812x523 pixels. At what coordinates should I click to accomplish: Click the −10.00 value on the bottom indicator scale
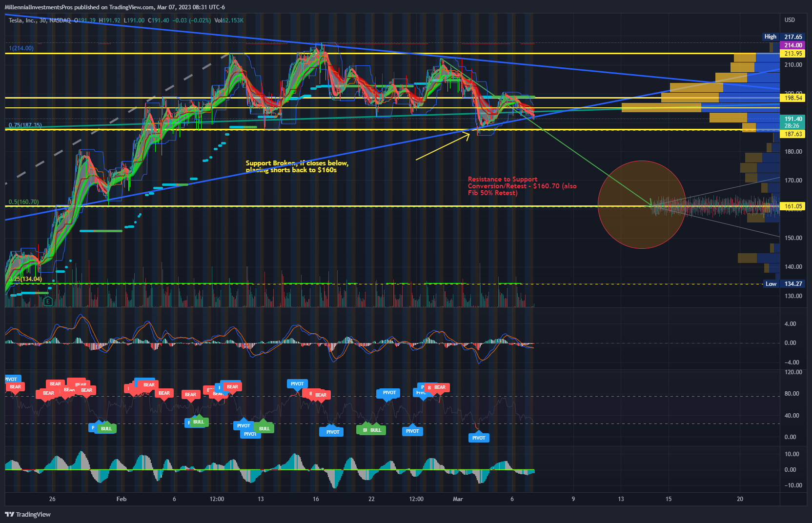pyautogui.click(x=793, y=485)
